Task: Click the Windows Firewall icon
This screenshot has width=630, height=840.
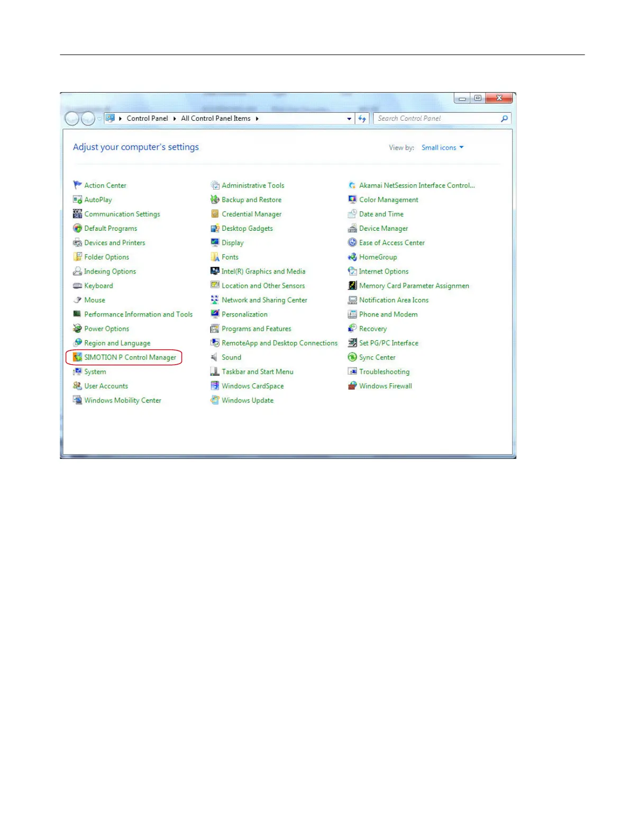Action: tap(352, 386)
